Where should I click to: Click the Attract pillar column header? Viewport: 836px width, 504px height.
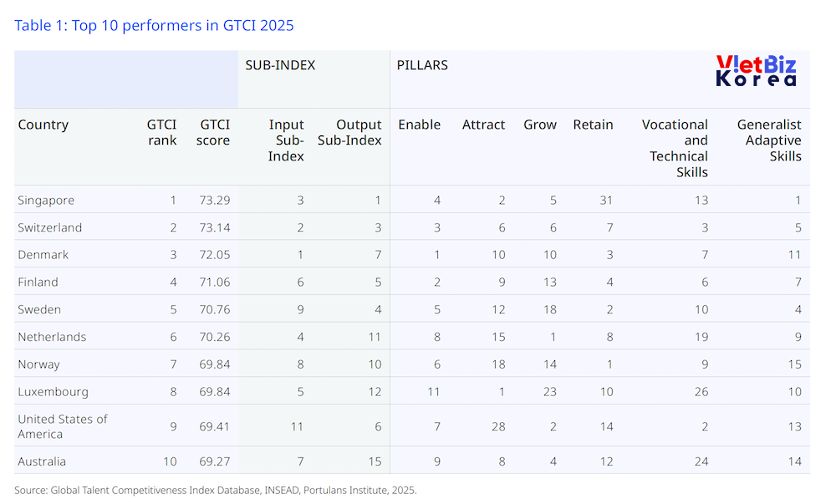483,125
